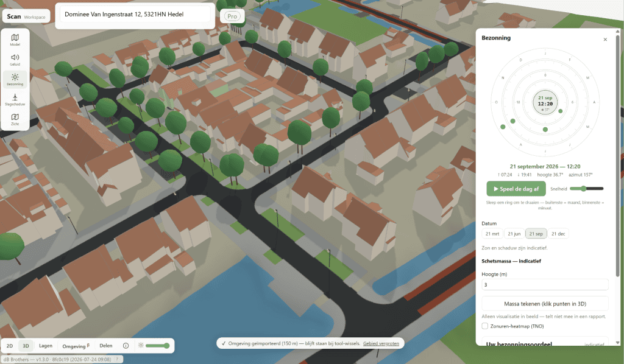Click the Schetsmassa — indicatief heading
This screenshot has height=364, width=624.
click(x=511, y=261)
